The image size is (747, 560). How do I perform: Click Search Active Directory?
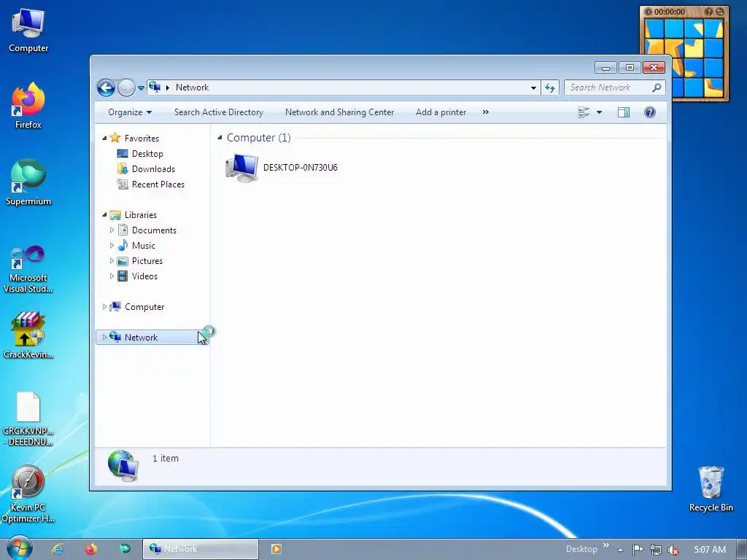tap(219, 112)
